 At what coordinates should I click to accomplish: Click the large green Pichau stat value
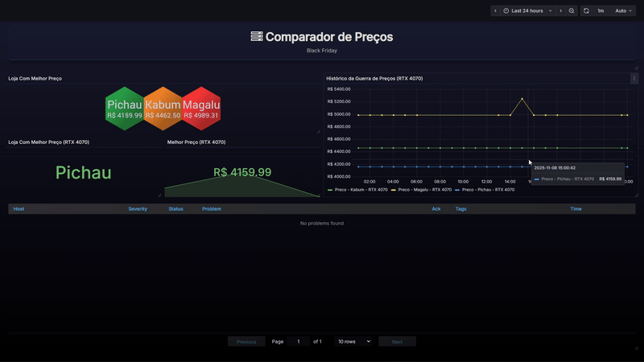click(x=84, y=172)
